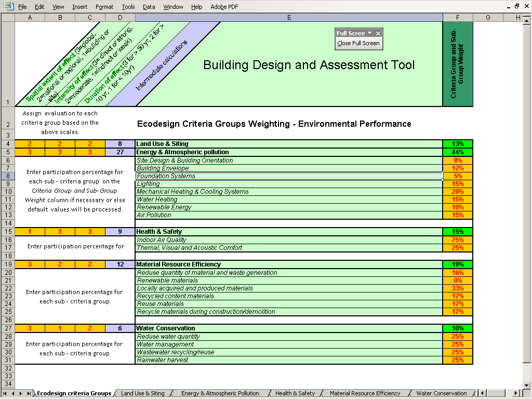Click the Wastewater recycling/reuse cell
The width and height of the screenshot is (532, 399).
(x=289, y=352)
